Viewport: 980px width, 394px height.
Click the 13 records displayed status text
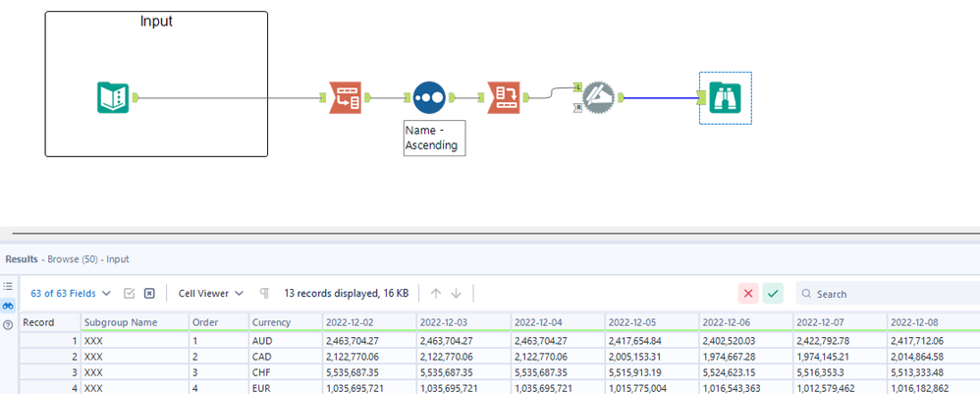[347, 294]
